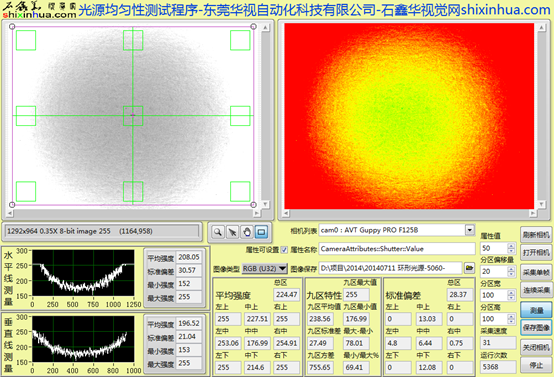Click 采集速度 value 31
The image size is (554, 377).
[498, 342]
